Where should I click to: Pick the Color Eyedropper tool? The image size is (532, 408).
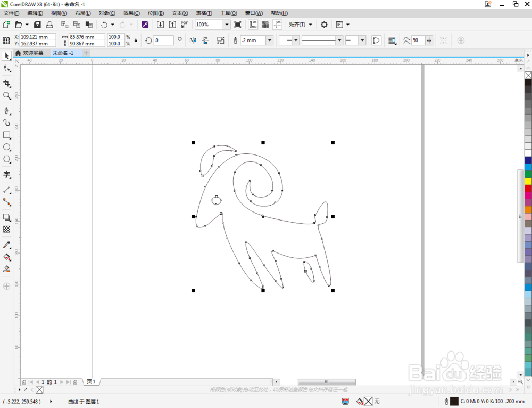tap(6, 244)
